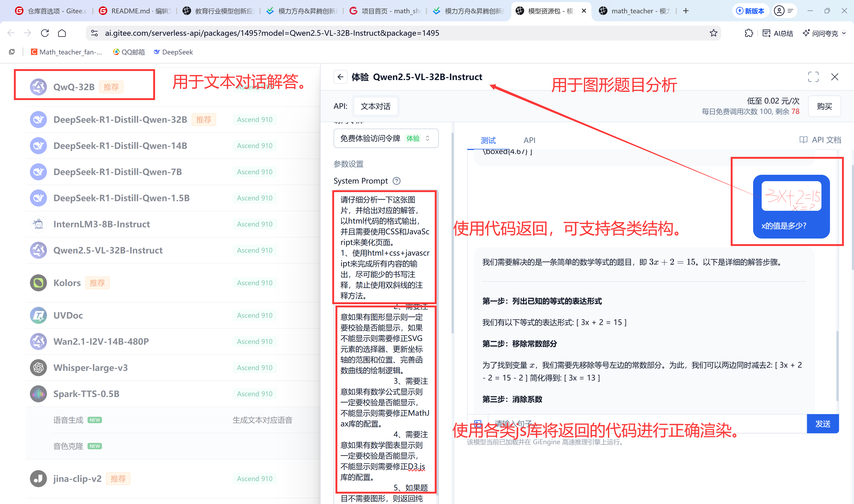Click the Kolors model icon
Image resolution: width=854 pixels, height=504 pixels.
click(x=38, y=283)
